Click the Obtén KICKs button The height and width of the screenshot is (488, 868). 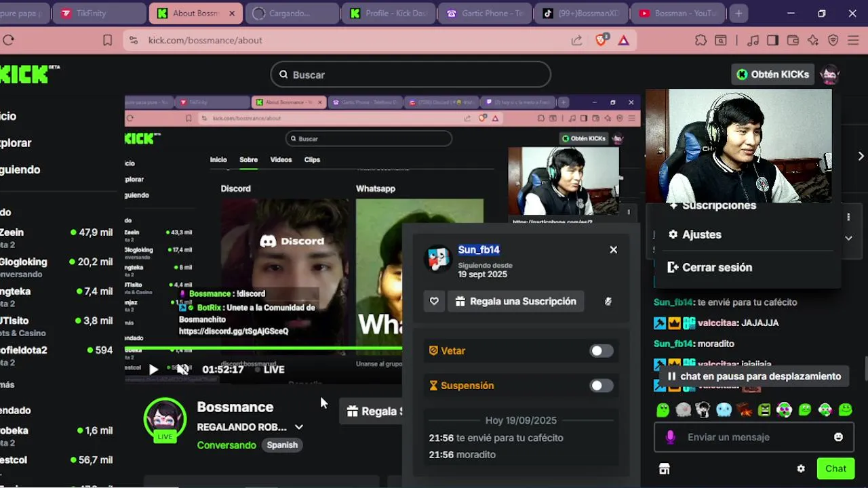click(772, 75)
